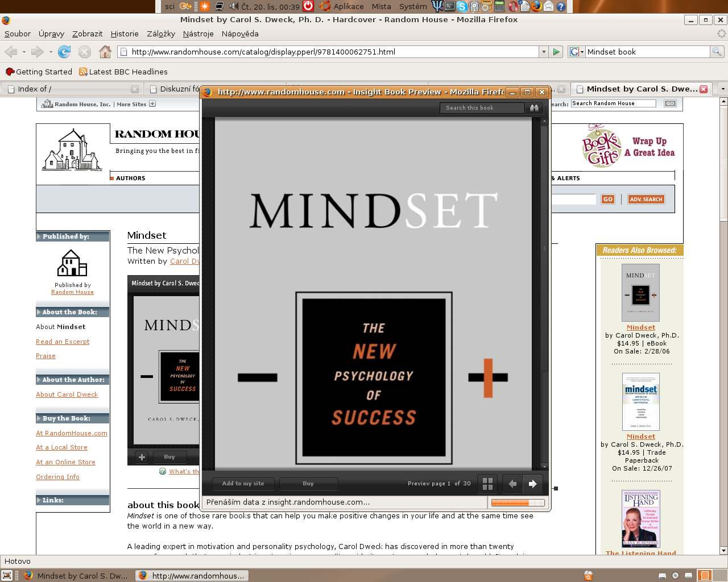
Task: Click the green Go arrow beside URL bar
Action: tap(556, 52)
